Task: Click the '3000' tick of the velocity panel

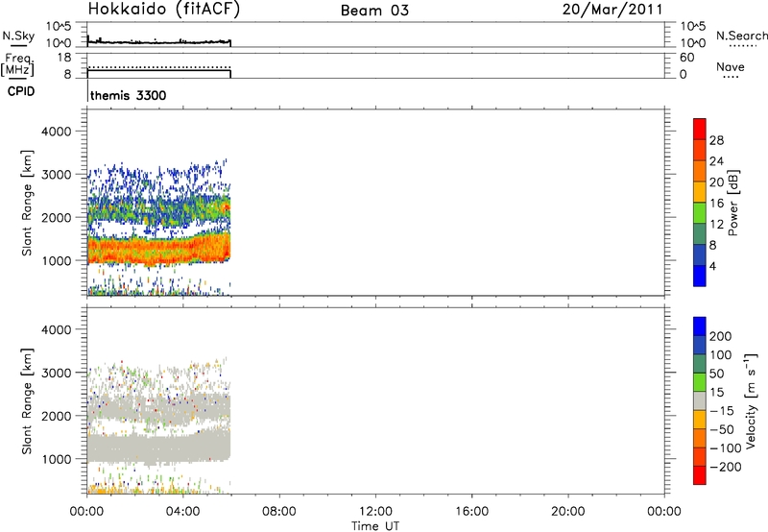Action: [x=56, y=373]
